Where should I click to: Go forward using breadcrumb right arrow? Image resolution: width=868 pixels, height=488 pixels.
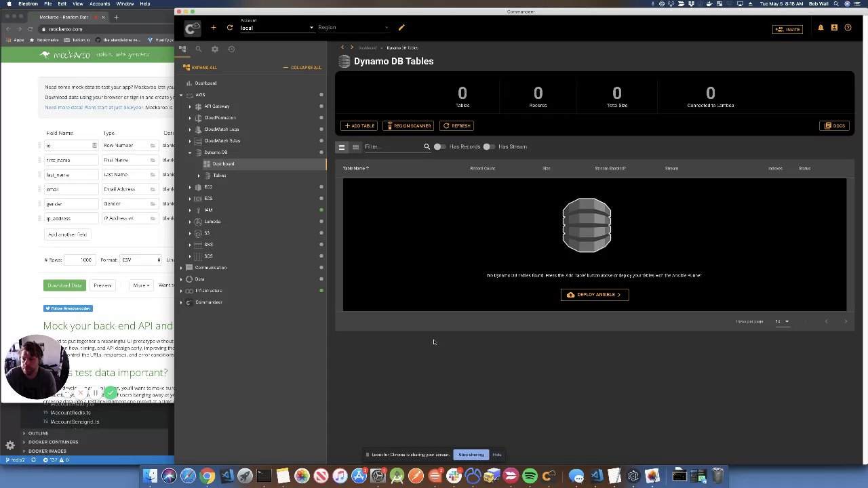[351, 47]
